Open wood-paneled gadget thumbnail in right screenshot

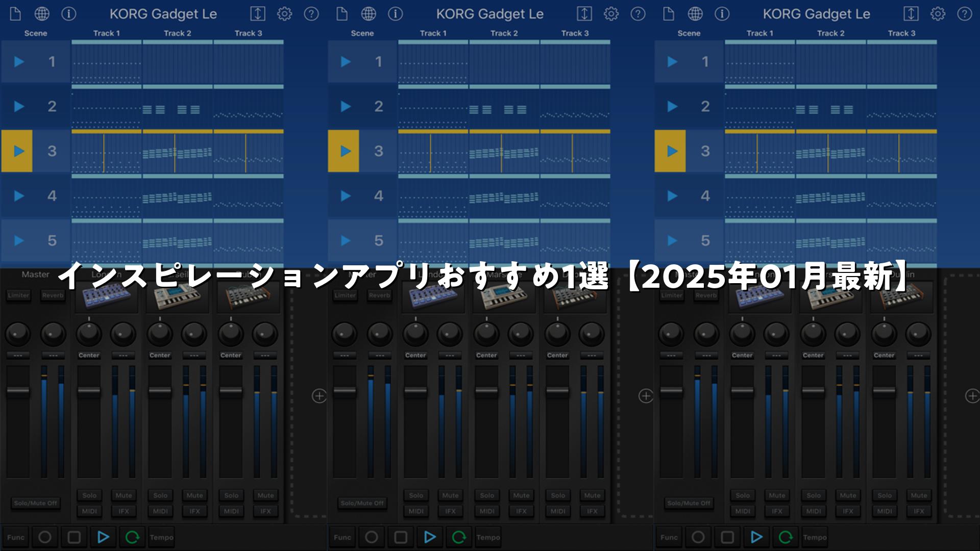coord(901,297)
